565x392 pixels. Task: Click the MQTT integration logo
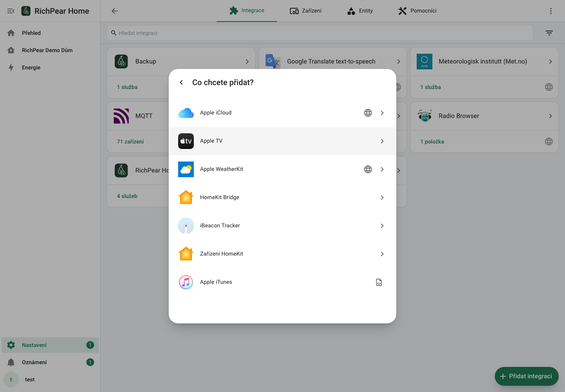[121, 116]
